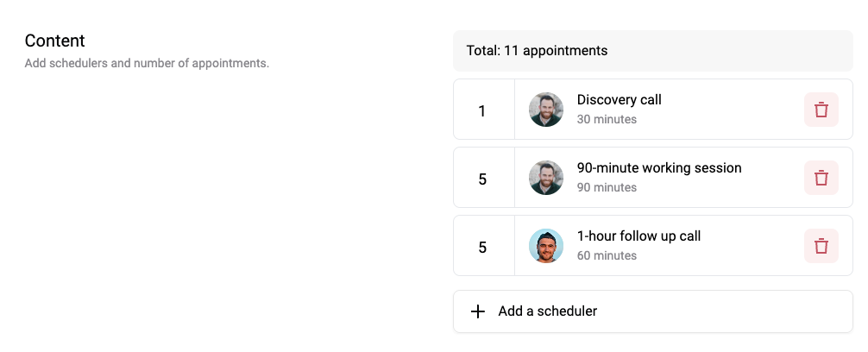Screen dimensions: 868x352
Task: Select the Discovery call host avatar
Action: click(546, 110)
